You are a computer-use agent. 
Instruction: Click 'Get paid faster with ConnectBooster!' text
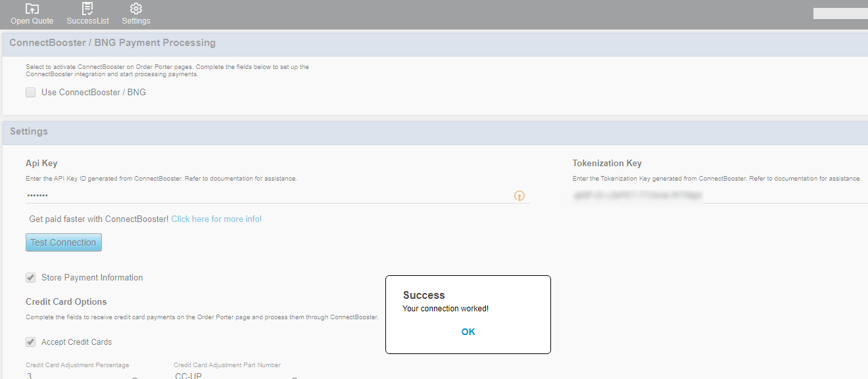(x=99, y=219)
